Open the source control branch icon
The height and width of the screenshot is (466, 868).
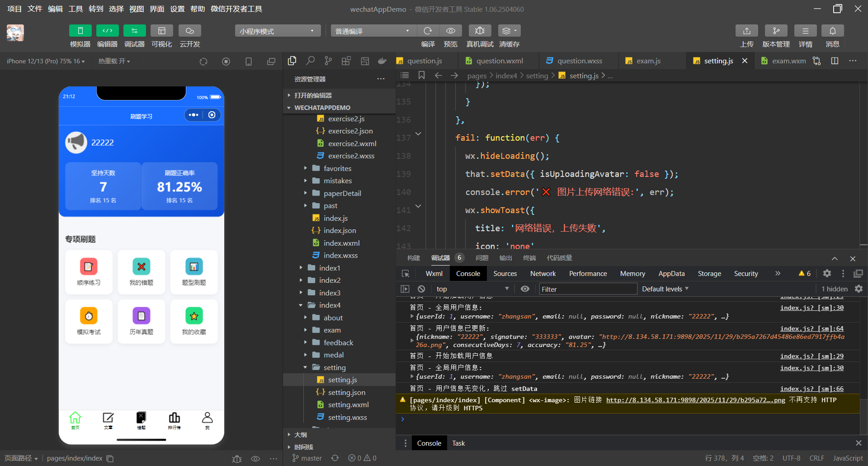point(328,61)
